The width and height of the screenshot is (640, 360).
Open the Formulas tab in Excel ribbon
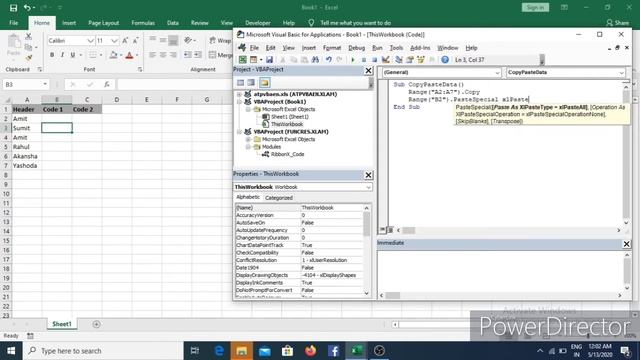click(143, 23)
